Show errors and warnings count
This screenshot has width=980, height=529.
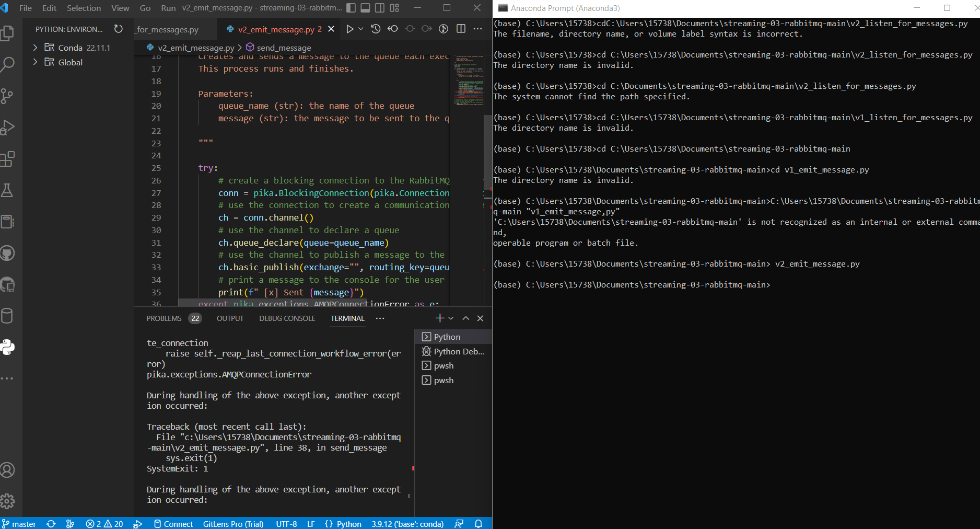point(104,524)
